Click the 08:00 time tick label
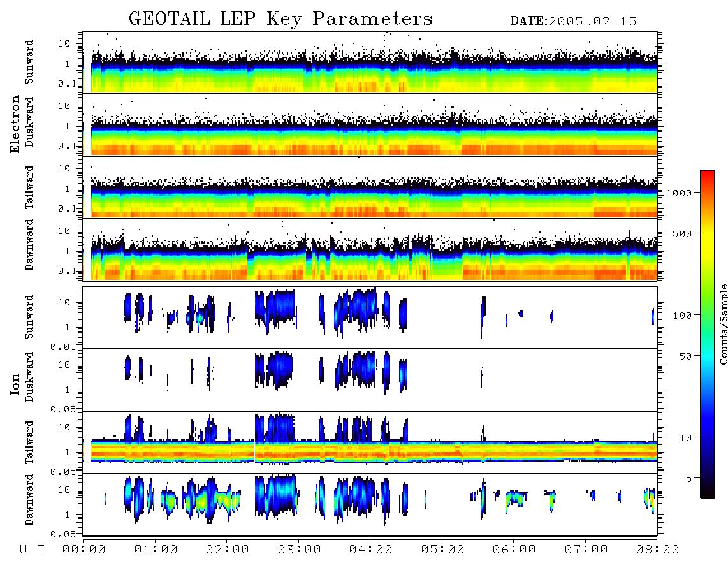This screenshot has height=561, width=728. 658,550
